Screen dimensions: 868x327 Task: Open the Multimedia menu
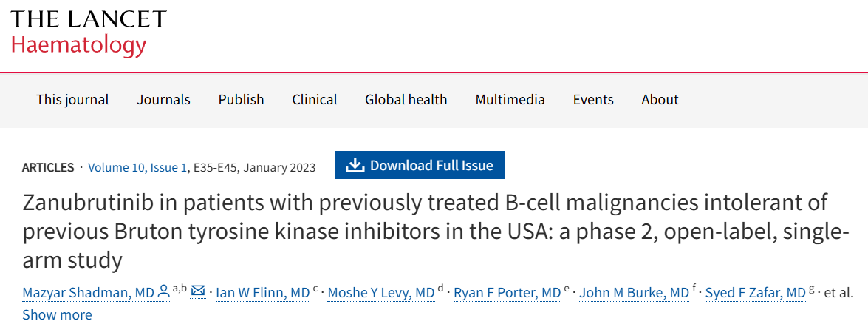[510, 99]
